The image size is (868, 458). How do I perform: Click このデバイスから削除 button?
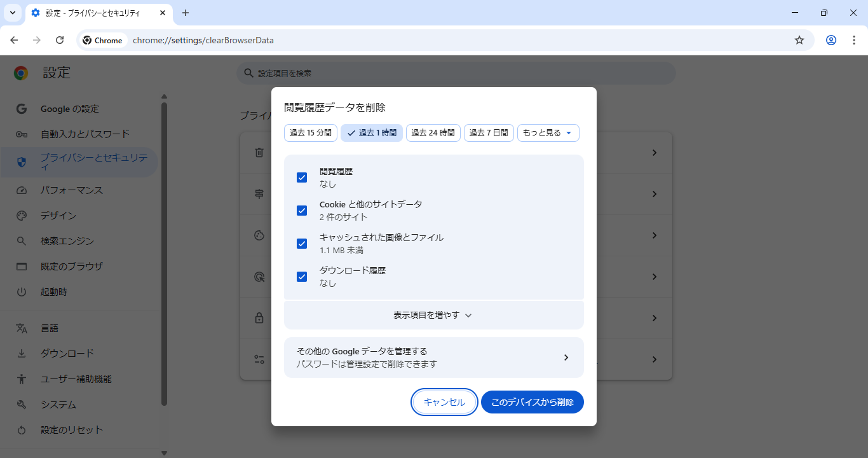(x=532, y=402)
